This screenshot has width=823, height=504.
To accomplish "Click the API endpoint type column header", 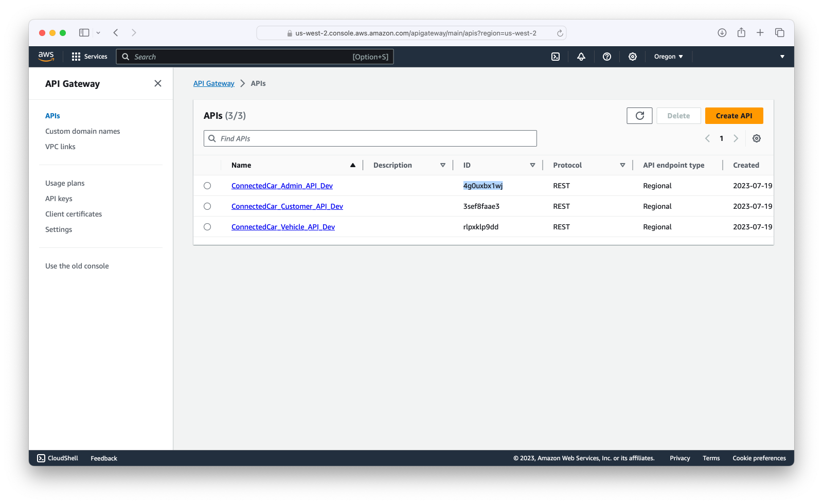I will 674,165.
